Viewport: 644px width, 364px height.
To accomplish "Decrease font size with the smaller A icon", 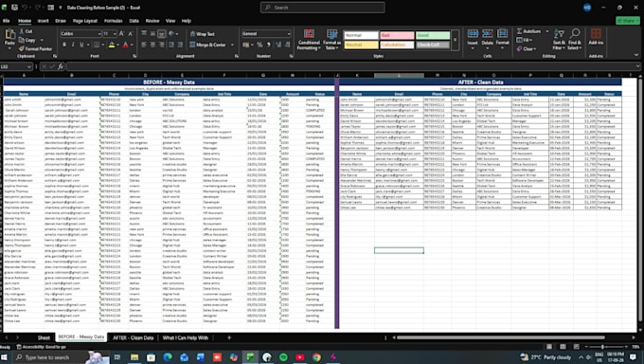I will pos(131,34).
